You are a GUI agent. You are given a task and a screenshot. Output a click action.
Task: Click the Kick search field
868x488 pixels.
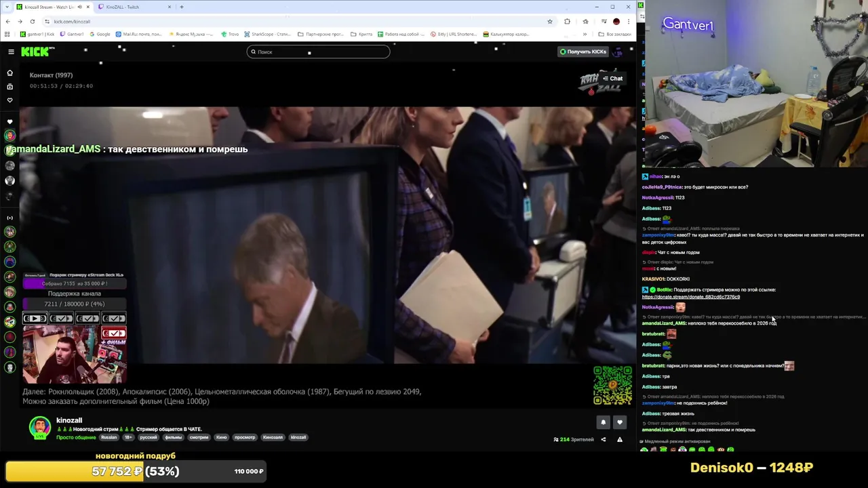(318, 52)
